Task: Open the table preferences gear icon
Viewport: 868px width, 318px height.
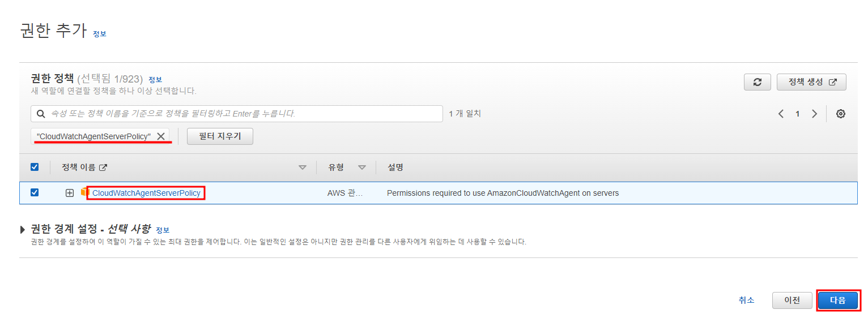Action: 841,114
